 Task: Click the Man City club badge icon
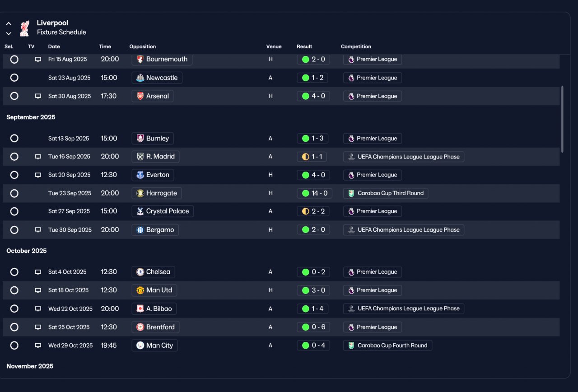click(140, 345)
